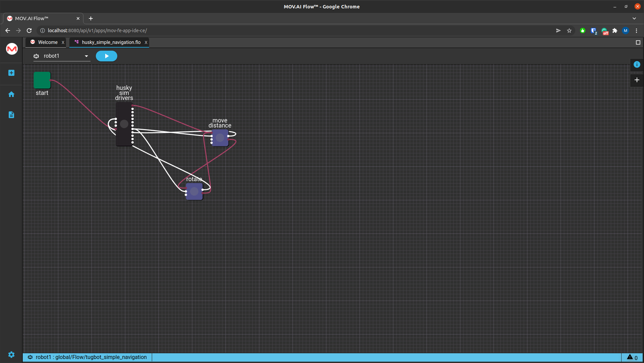Start the flow with play button
The image size is (644, 363).
point(107,56)
